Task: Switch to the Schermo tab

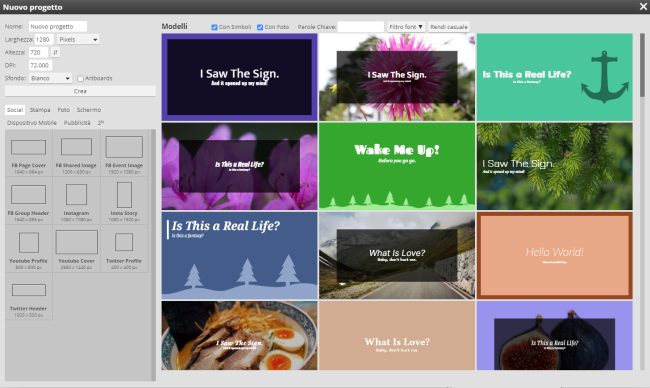Action: coord(89,110)
